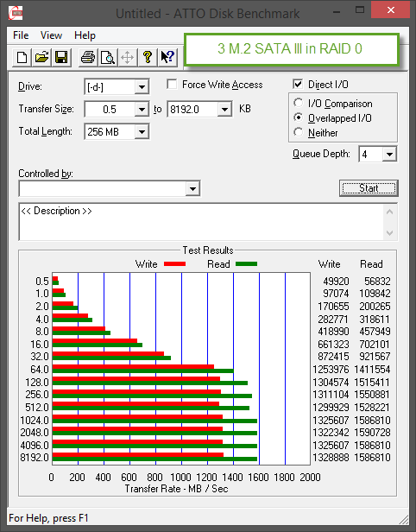Maximize the ATTO Disk Benchmark window
416x532 pixels.
[359, 10]
